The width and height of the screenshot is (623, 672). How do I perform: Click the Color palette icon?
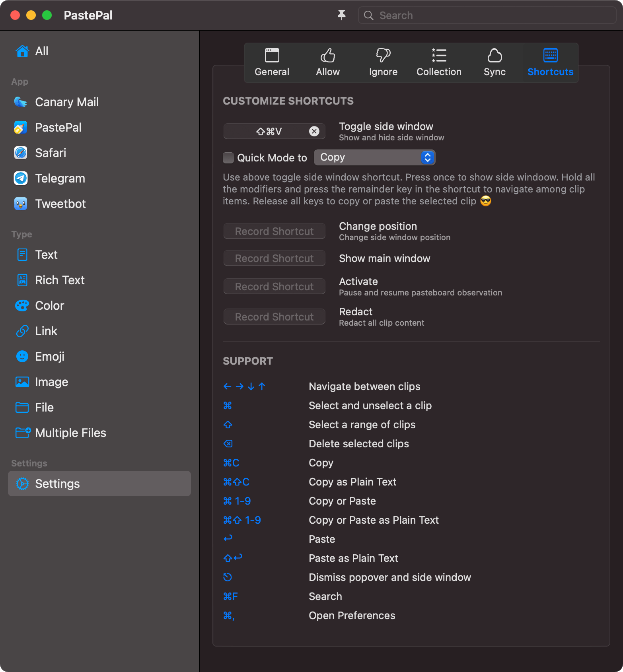[x=22, y=306]
